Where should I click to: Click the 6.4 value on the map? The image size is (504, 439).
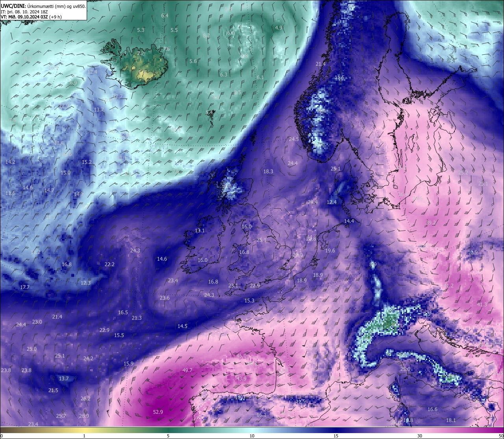[x=165, y=15]
